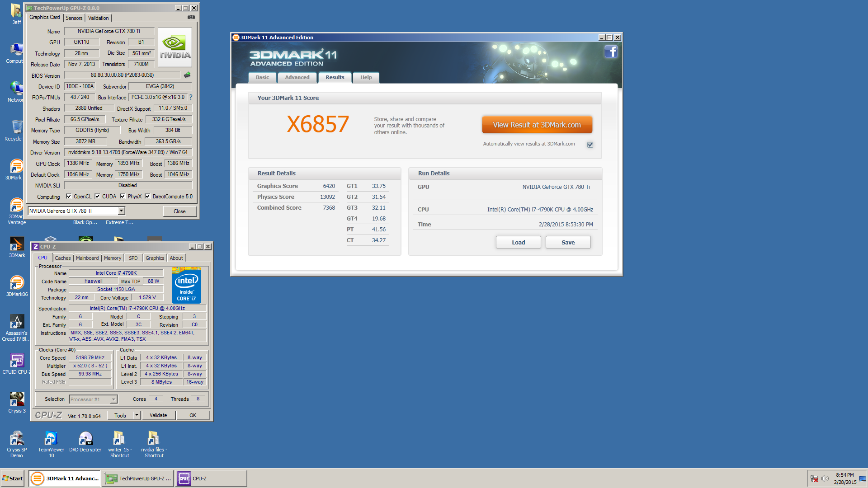Viewport: 868px width, 488px height.
Task: Click the GPU-Z screenshot camera icon
Action: [191, 17]
